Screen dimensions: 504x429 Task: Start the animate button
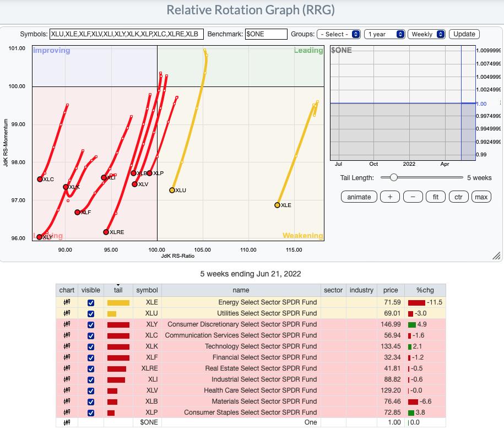click(359, 197)
